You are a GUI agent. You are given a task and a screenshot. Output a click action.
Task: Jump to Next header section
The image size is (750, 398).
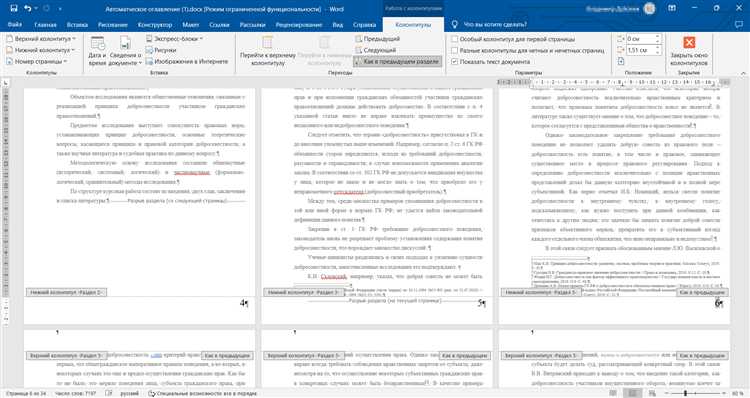(376, 50)
